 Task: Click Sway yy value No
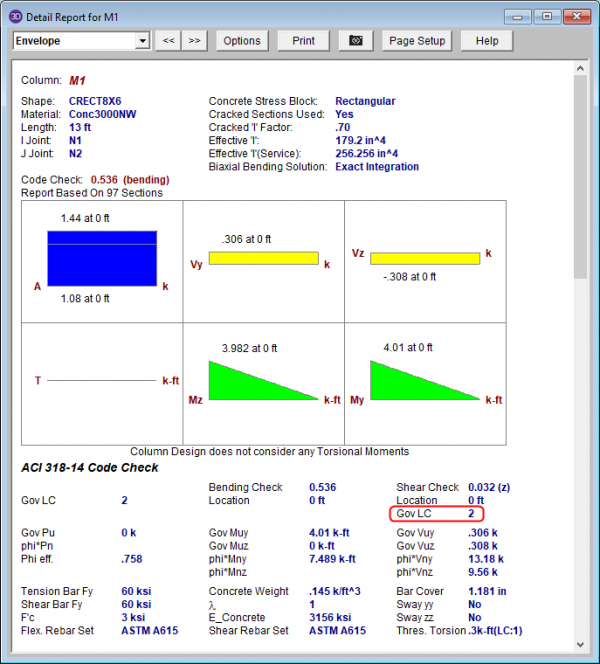475,604
